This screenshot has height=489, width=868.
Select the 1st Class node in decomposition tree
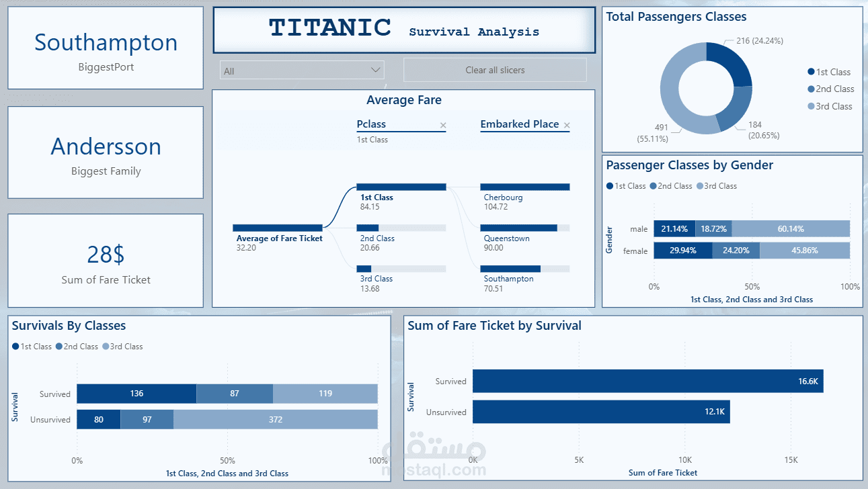[401, 187]
